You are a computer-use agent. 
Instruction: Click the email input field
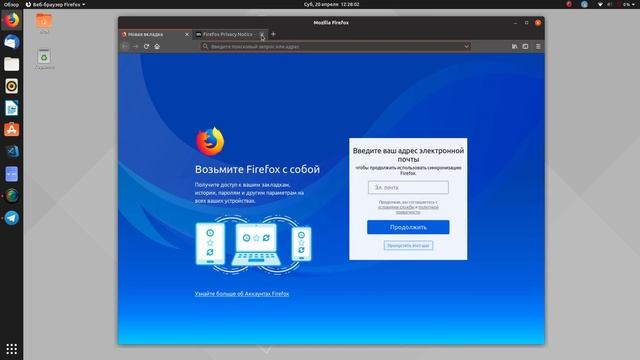coord(408,187)
